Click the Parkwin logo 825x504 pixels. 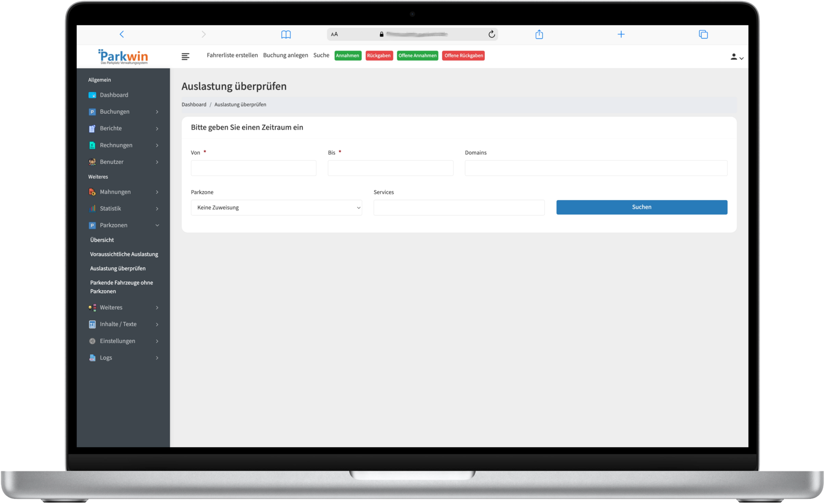pyautogui.click(x=123, y=57)
